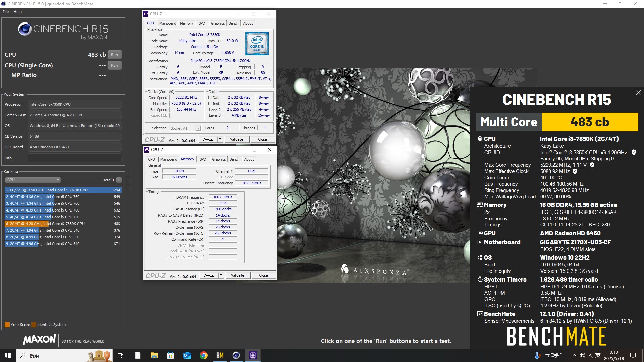Open the ranking CPU dropdown
644x362 pixels.
click(33, 180)
